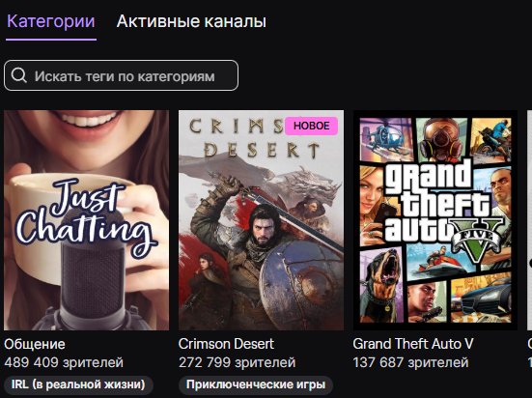This screenshot has height=398, width=532.
Task: Click the cut-off fourth category title
Action: [530, 344]
